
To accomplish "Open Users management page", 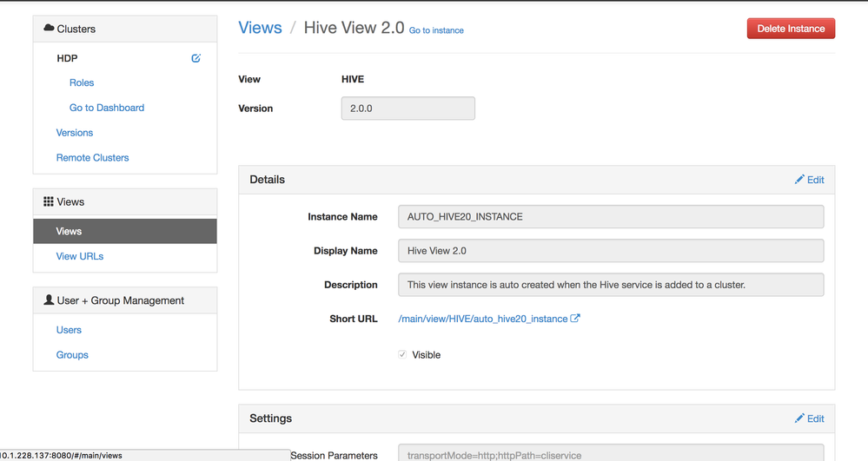I will [69, 330].
